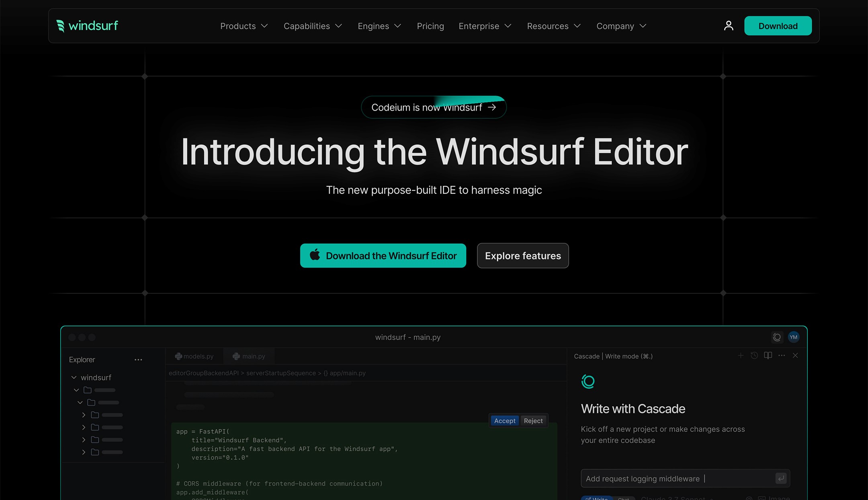Click the 'app = FastAPI(' code line
This screenshot has height=500, width=868.
coord(203,431)
